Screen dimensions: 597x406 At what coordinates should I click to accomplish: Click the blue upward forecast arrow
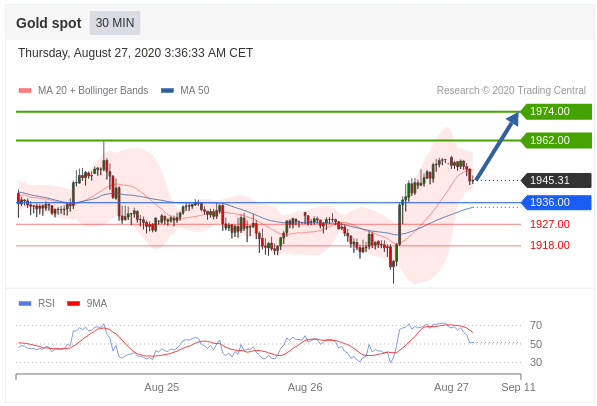point(497,146)
